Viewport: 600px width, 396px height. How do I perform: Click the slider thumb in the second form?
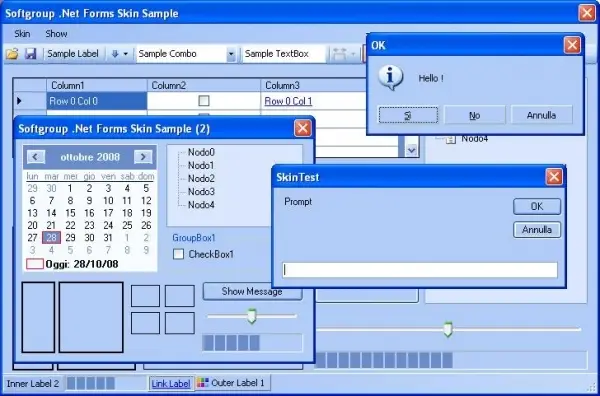(x=251, y=316)
